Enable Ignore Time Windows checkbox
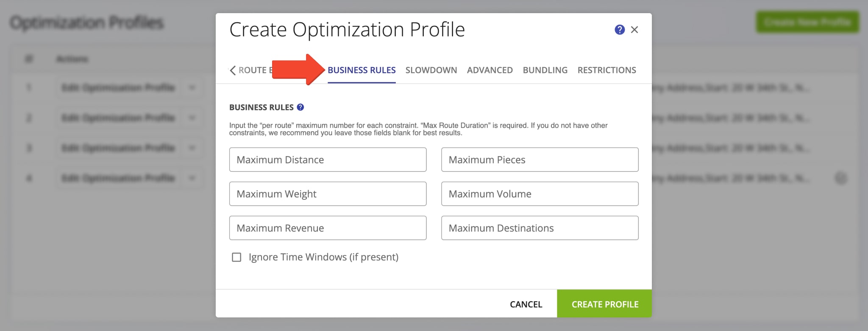868x331 pixels. (236, 257)
